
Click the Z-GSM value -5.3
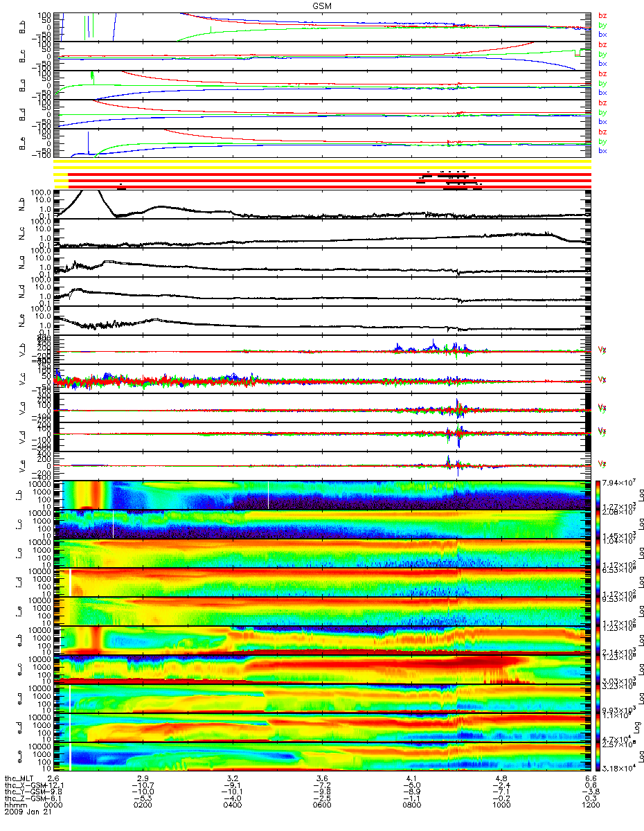pos(142,798)
